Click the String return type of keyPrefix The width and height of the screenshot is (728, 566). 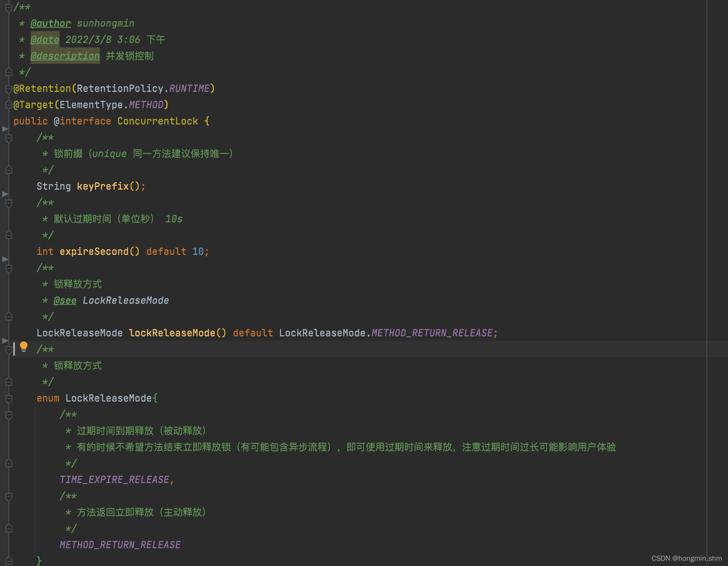(54, 186)
